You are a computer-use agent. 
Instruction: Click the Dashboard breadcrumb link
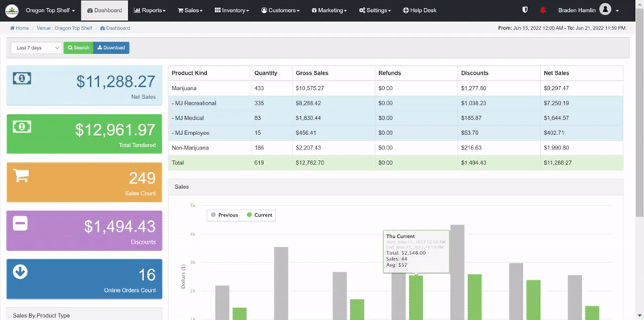[x=115, y=28]
